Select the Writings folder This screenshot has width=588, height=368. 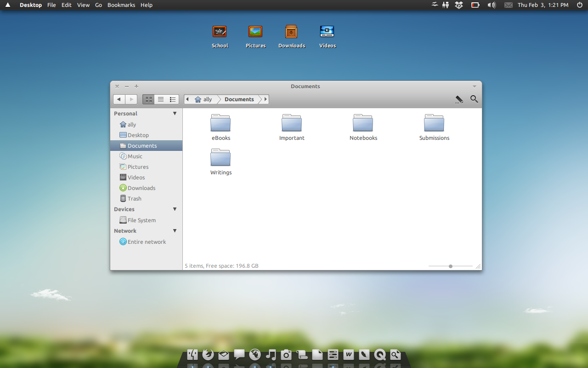[x=220, y=162]
